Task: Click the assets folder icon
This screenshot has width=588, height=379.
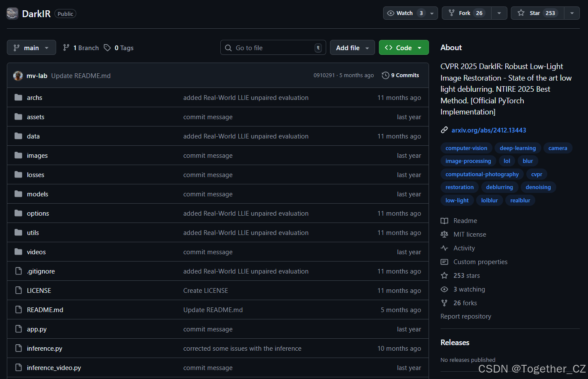Action: click(x=18, y=117)
